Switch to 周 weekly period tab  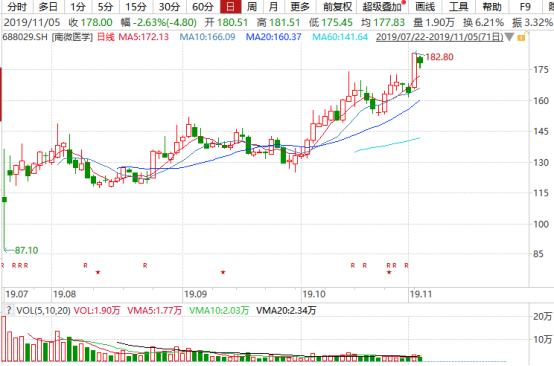pos(252,7)
